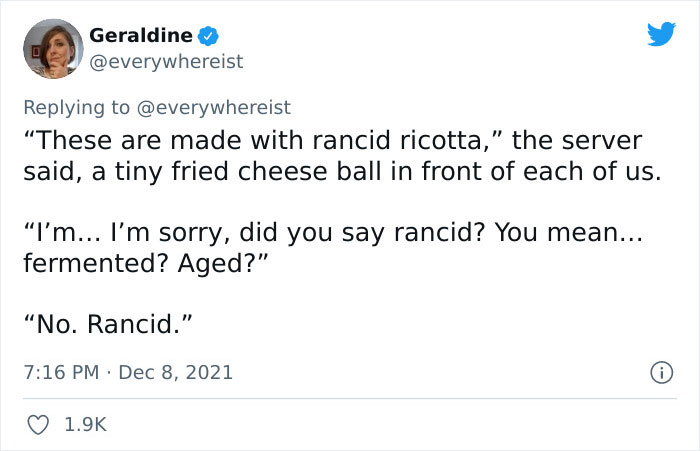Click the display name Geraldine

[x=141, y=36]
